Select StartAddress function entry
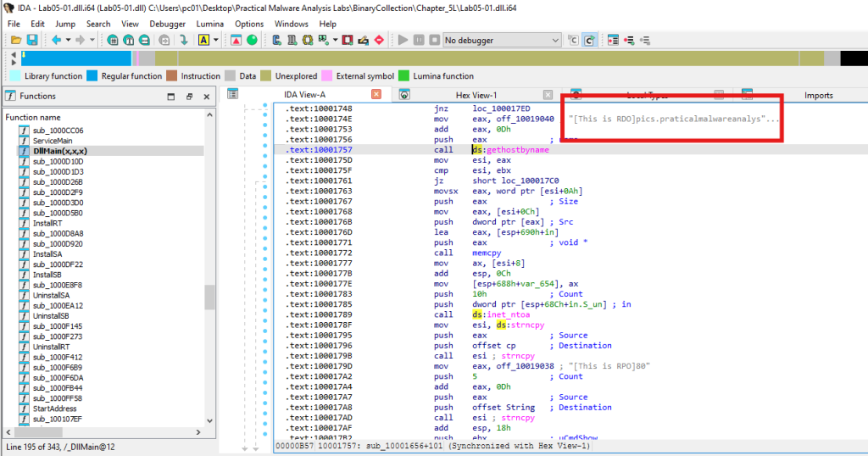868x456 pixels. [x=55, y=409]
